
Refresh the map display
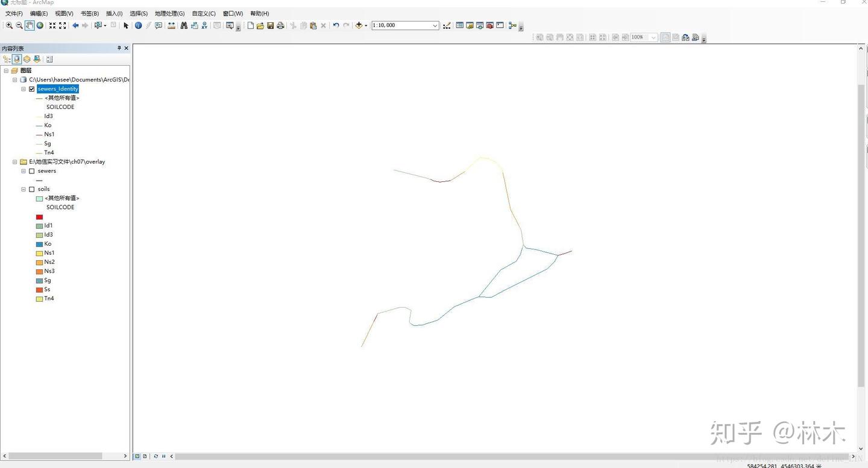pos(156,457)
